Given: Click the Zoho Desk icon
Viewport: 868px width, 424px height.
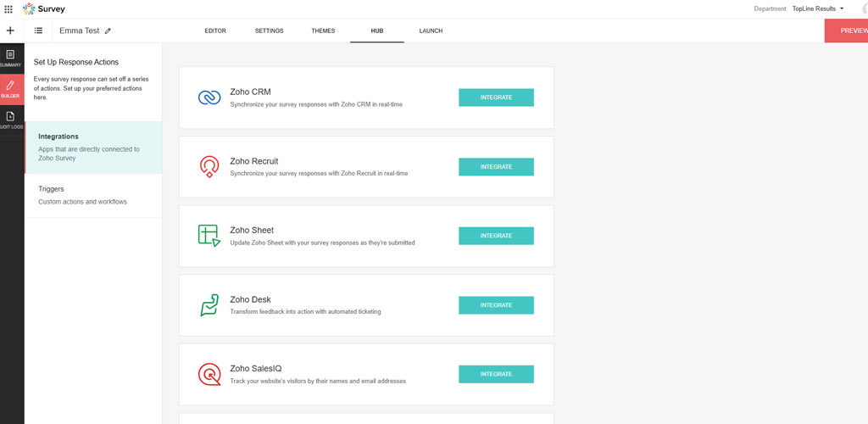Looking at the screenshot, I should tap(209, 305).
